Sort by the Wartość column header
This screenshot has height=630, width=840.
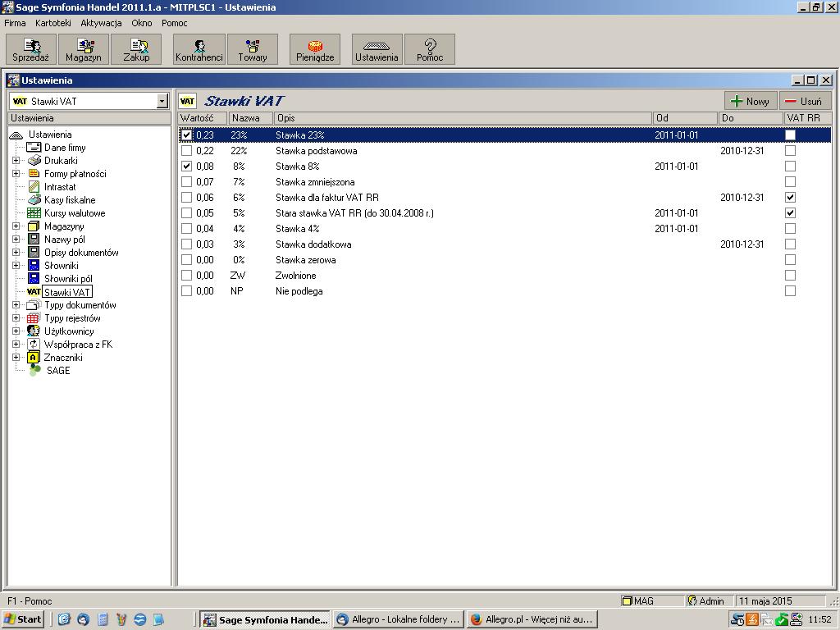203,118
